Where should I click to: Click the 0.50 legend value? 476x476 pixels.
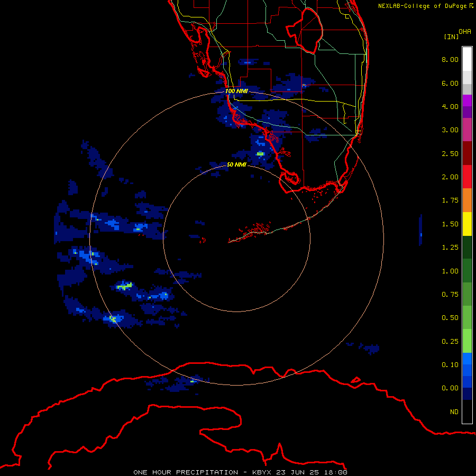[x=450, y=318]
